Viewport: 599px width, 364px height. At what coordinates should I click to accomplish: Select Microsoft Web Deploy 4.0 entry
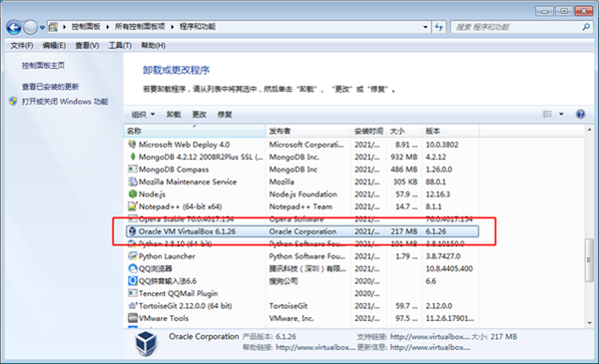[x=302, y=145]
